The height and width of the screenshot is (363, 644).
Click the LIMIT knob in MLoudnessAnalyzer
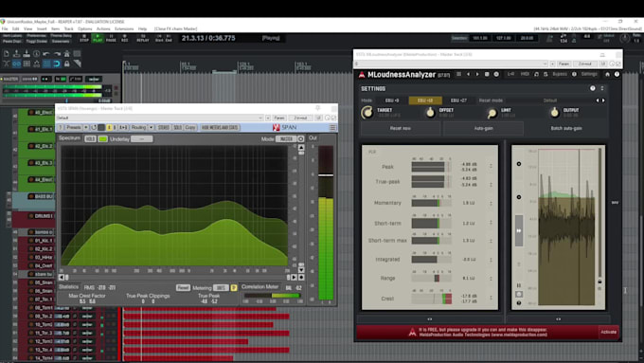coord(492,113)
